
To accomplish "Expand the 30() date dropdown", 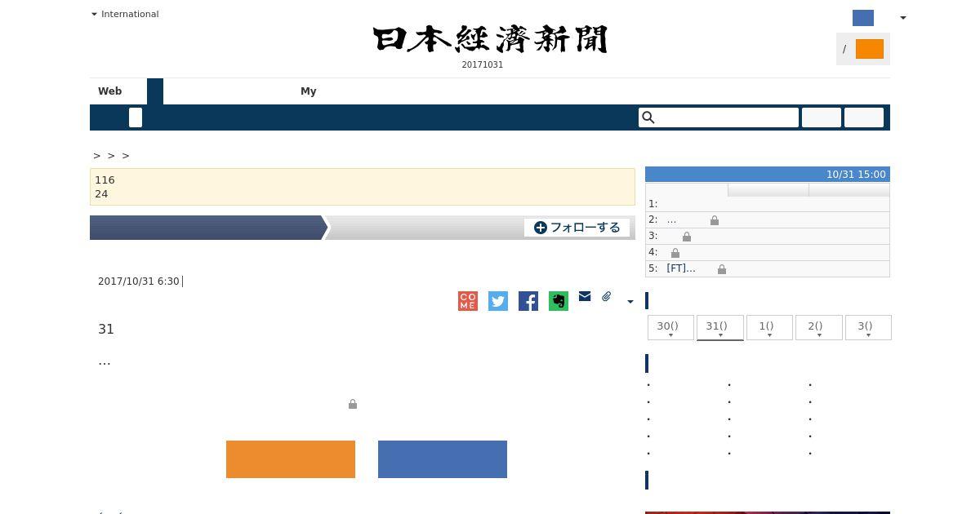I will click(x=670, y=327).
